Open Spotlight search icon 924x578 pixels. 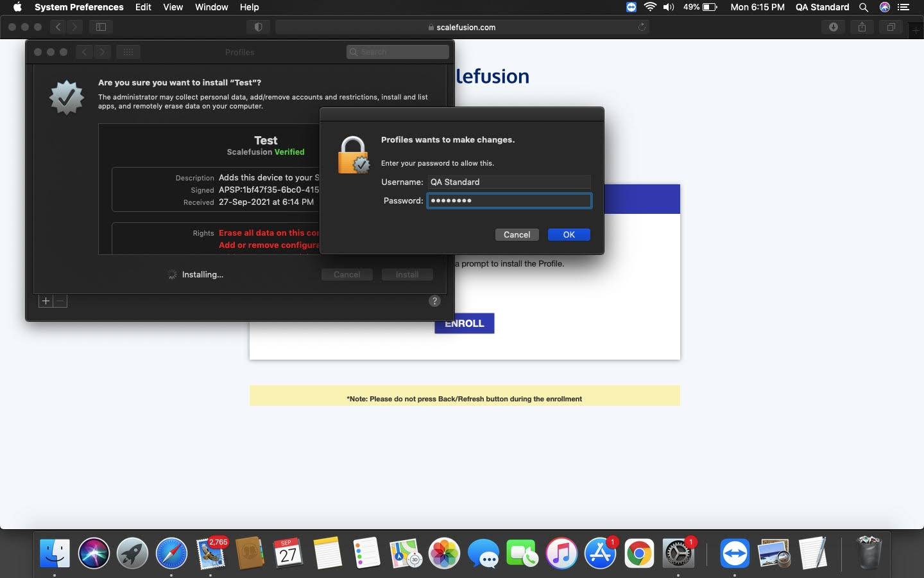[x=864, y=7]
